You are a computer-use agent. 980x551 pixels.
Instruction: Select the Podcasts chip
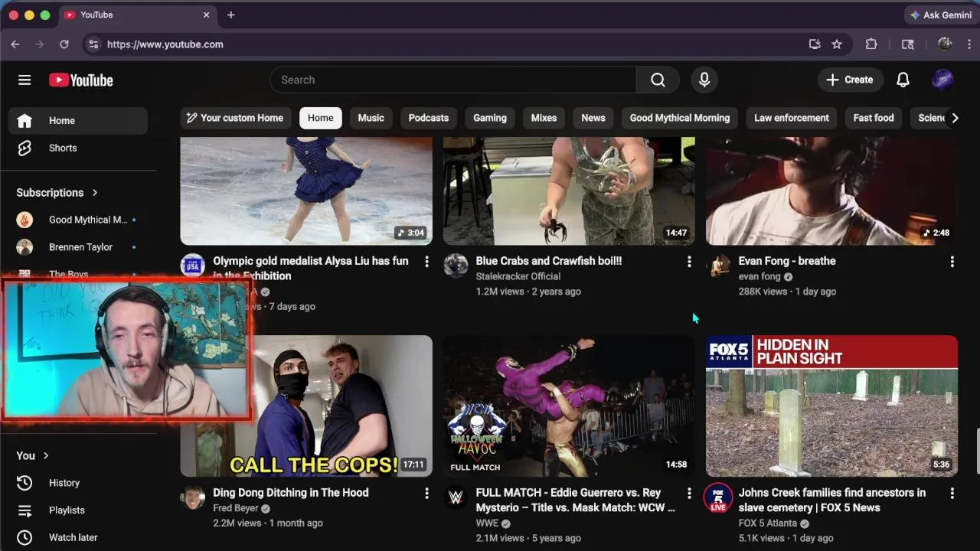[x=429, y=118]
